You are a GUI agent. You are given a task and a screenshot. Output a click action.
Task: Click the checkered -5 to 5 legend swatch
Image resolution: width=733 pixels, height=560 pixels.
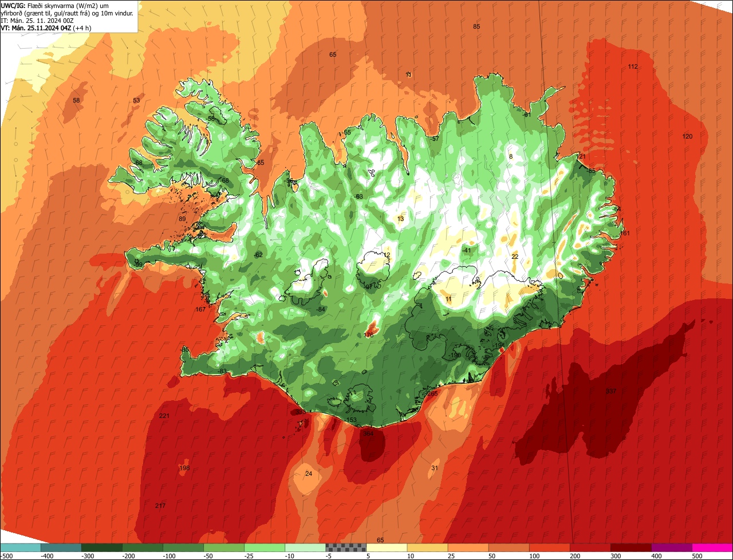tap(345, 547)
